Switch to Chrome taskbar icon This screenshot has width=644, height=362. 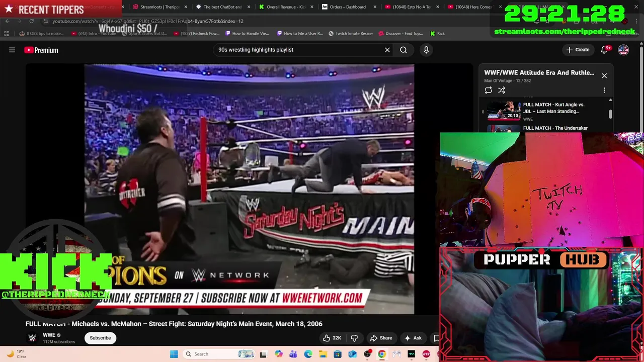pos(382,354)
